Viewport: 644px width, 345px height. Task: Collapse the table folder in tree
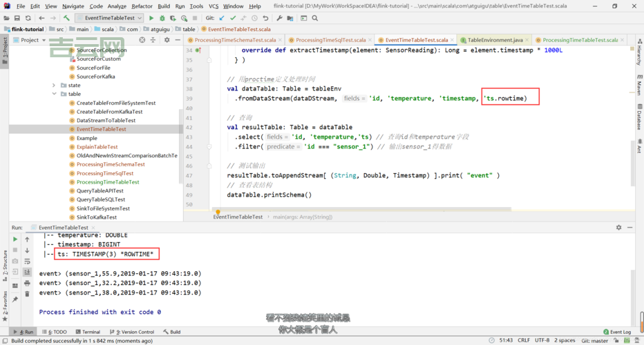pyautogui.click(x=54, y=94)
